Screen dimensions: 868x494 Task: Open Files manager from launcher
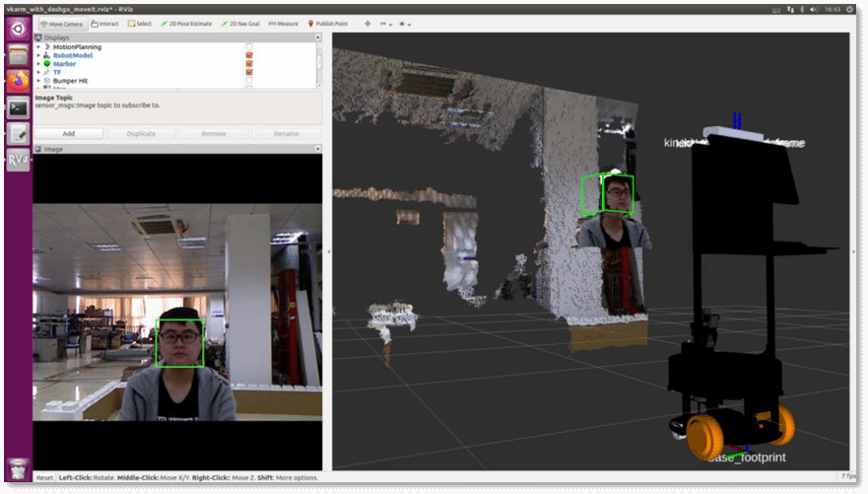19,55
